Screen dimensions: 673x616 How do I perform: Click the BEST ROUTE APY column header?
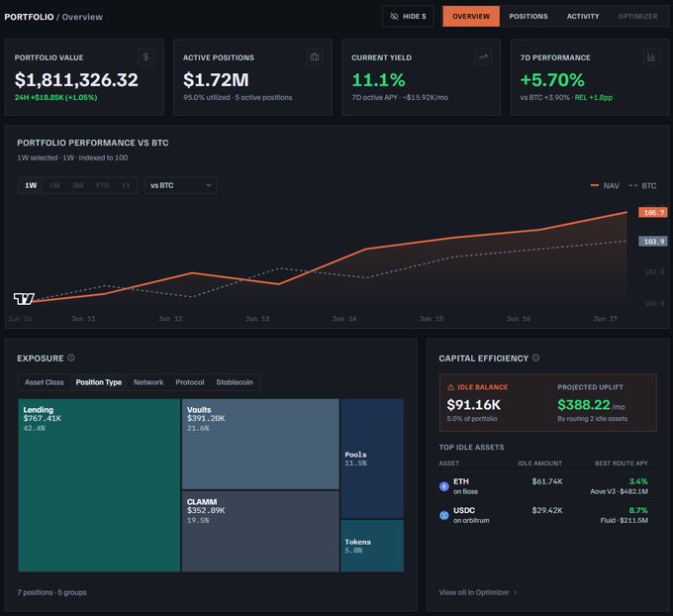click(x=622, y=463)
